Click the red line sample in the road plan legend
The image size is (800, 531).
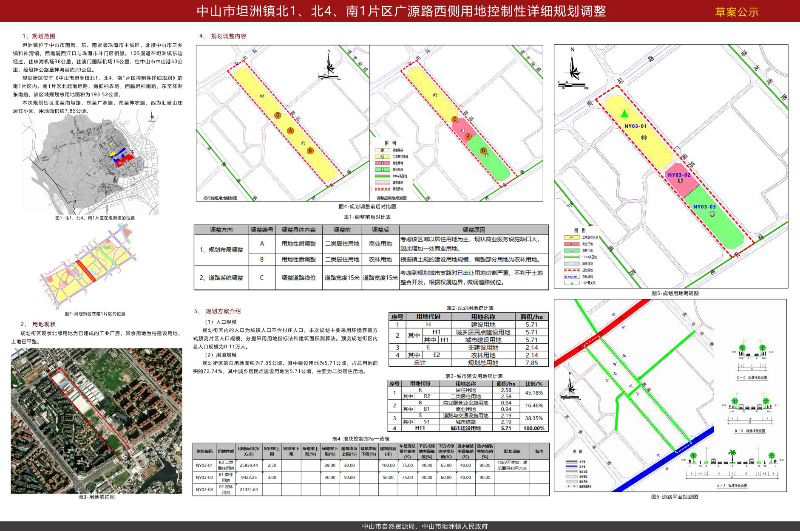click(x=571, y=462)
